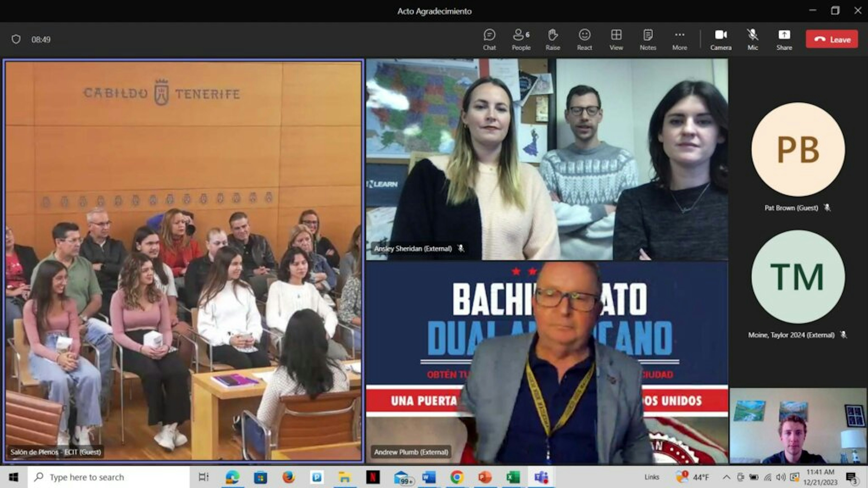Click the Share content icon
The height and width of the screenshot is (488, 868).
(x=784, y=39)
